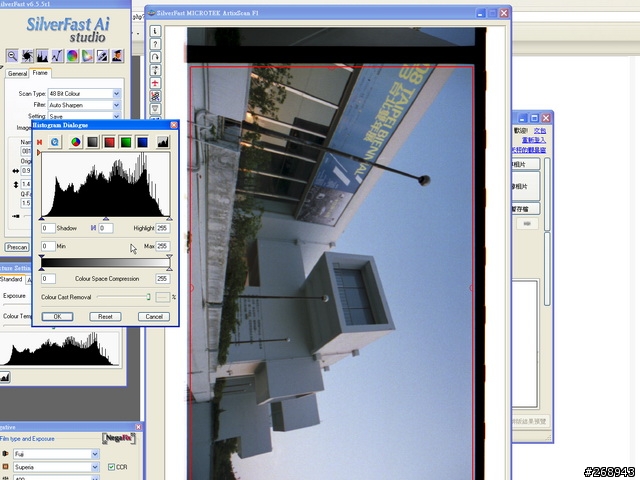Click the small histogram icon below the lower histogram
The height and width of the screenshot is (480, 640).
click(4, 377)
